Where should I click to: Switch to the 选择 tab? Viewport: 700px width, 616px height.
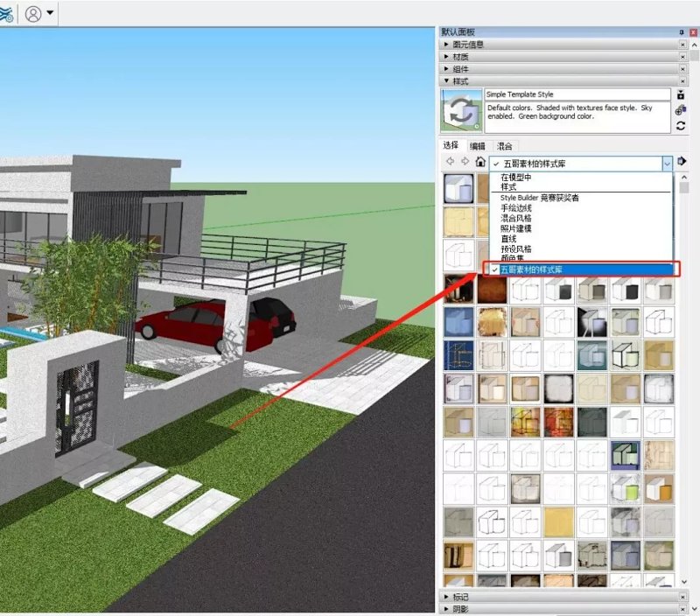(x=451, y=145)
